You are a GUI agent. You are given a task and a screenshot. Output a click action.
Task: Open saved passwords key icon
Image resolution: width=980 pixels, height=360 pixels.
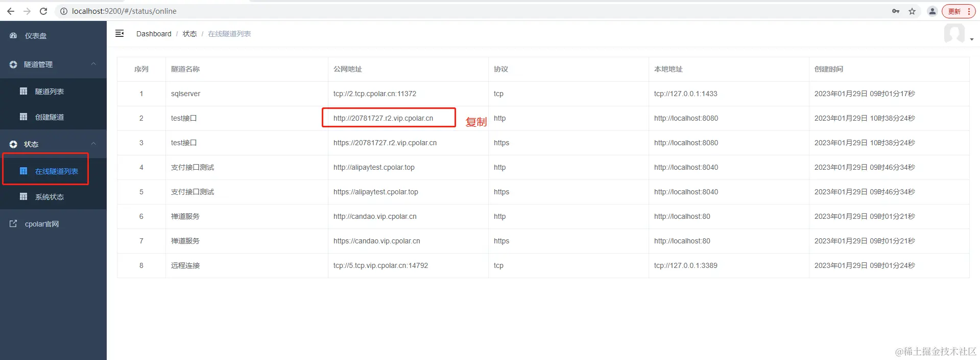coord(896,11)
